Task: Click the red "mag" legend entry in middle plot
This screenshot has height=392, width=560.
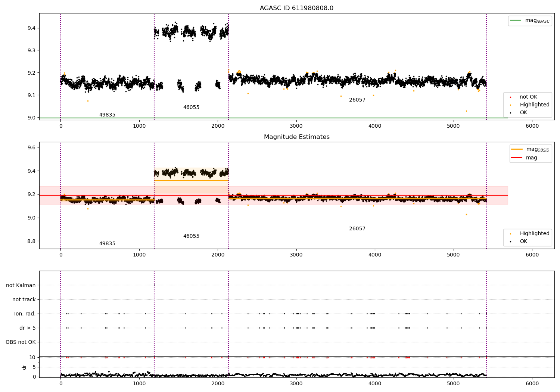Action: [x=525, y=158]
